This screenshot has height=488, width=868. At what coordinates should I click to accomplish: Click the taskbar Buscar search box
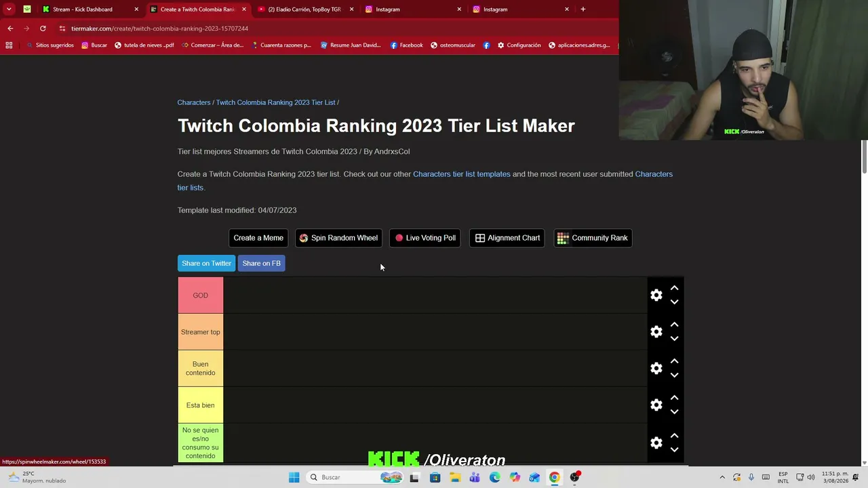point(355,477)
